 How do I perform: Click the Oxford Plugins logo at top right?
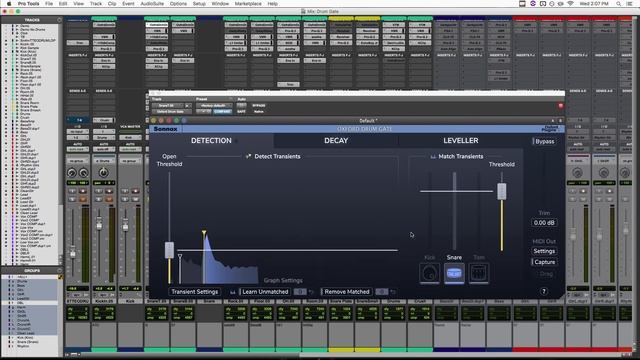tap(550, 129)
